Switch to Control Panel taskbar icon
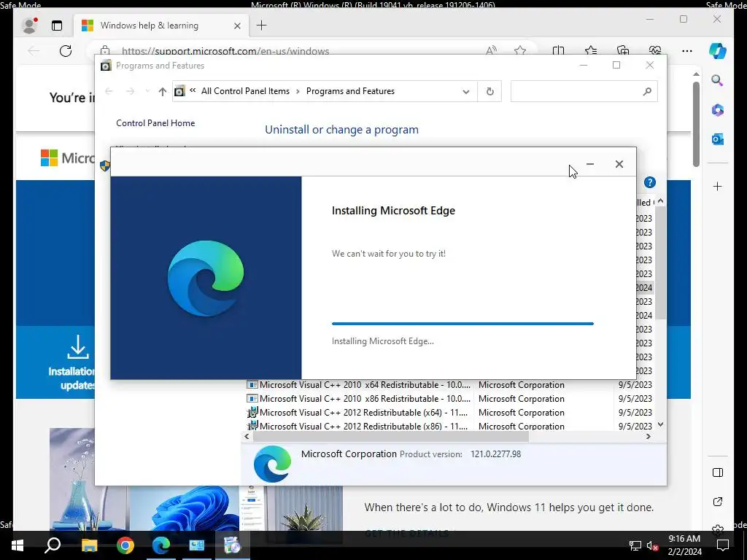This screenshot has width=747, height=560. [197, 545]
